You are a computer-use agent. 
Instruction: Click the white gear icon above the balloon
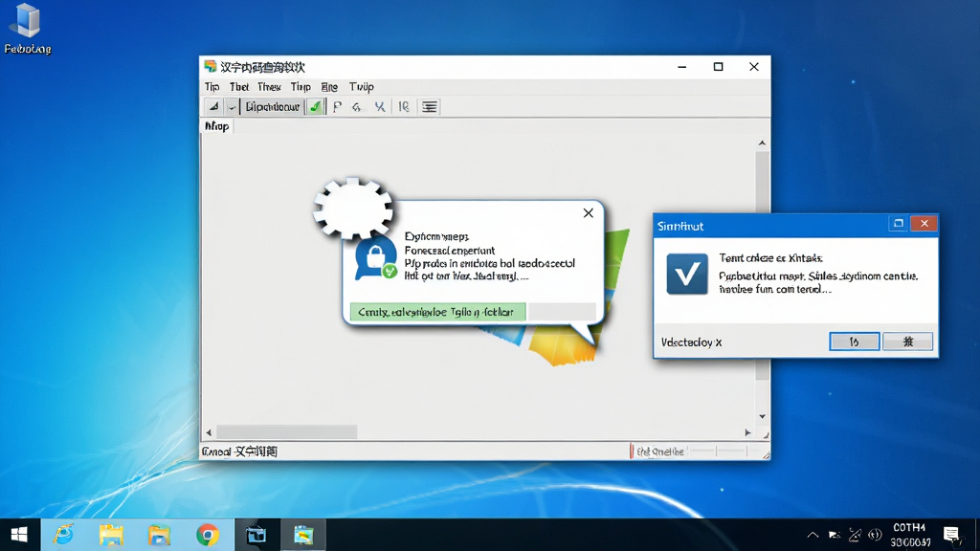tap(353, 208)
